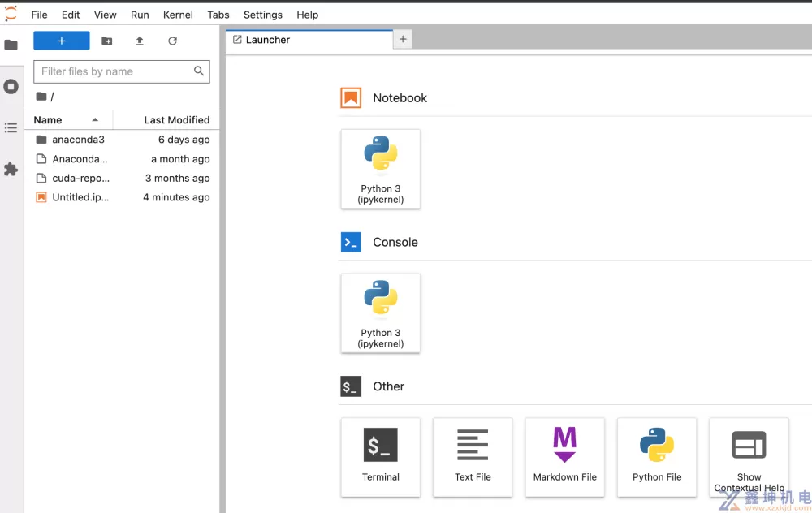Image resolution: width=812 pixels, height=513 pixels.
Task: Show the Table of Contents panel
Action: pos(11,127)
